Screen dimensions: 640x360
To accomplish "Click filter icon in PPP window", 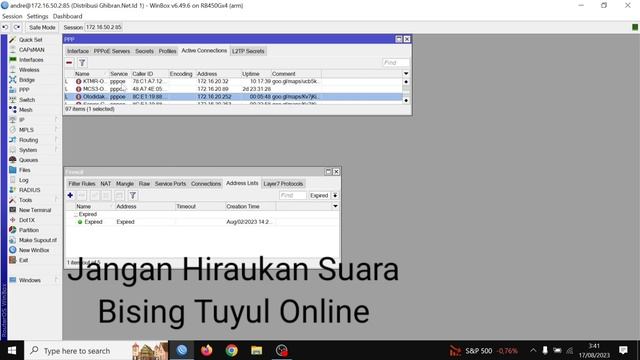I will click(82, 62).
